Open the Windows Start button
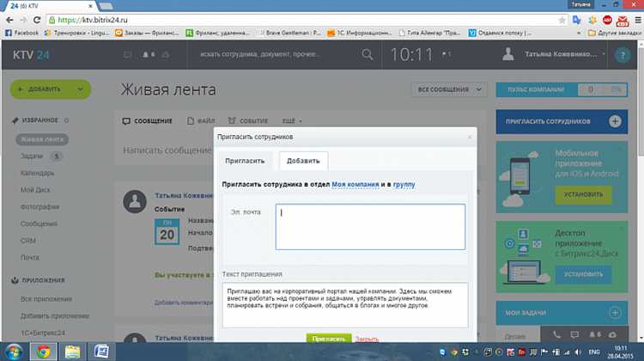 pyautogui.click(x=14, y=352)
